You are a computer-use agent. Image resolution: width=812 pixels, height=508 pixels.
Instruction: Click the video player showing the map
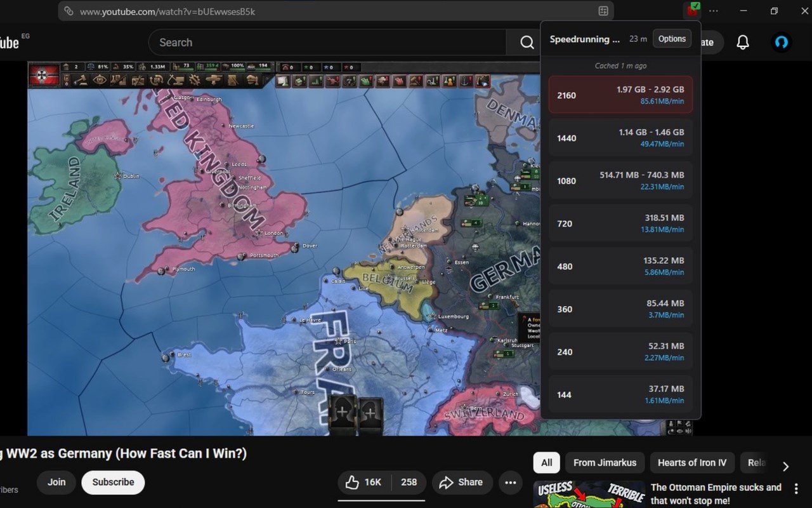284,248
